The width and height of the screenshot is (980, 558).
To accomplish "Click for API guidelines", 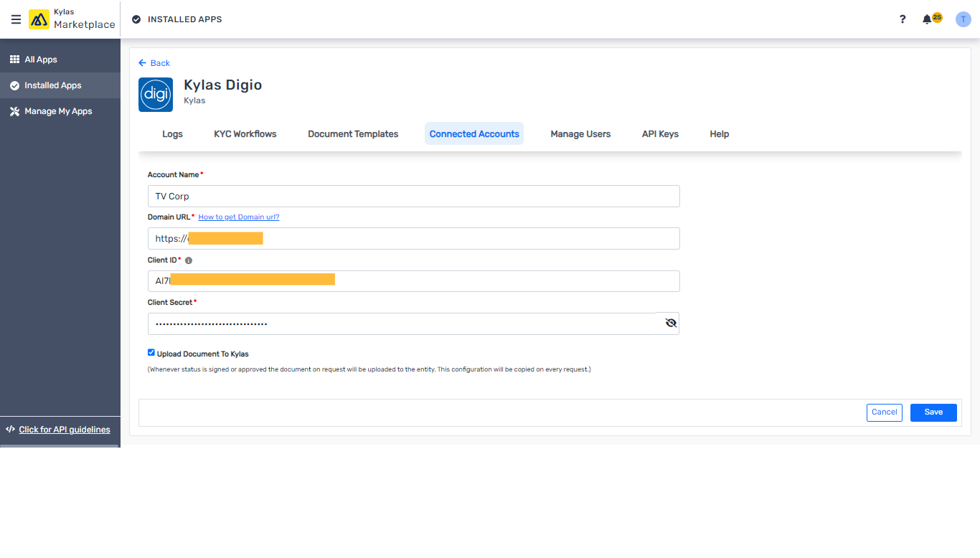I will click(x=65, y=429).
